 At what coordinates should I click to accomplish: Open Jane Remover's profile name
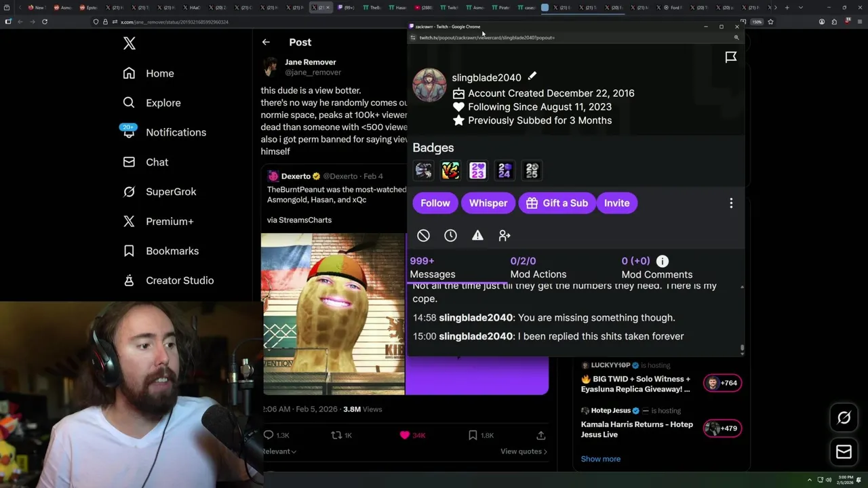pyautogui.click(x=310, y=62)
